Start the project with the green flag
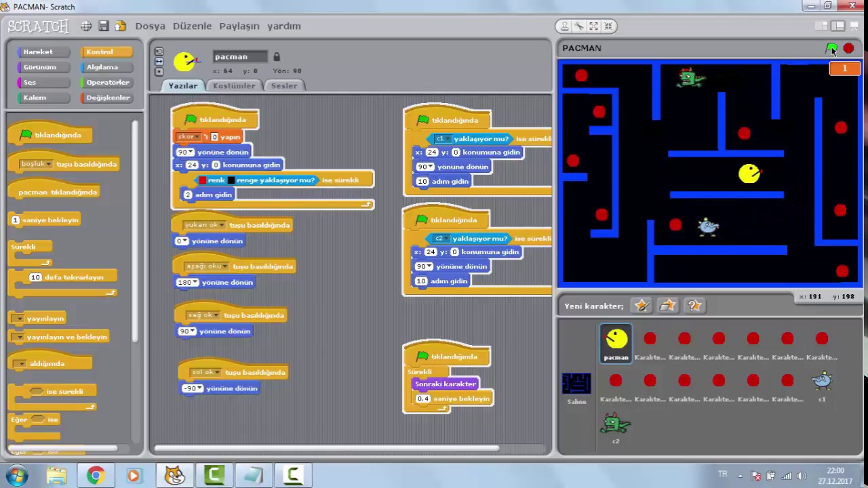 coord(831,48)
